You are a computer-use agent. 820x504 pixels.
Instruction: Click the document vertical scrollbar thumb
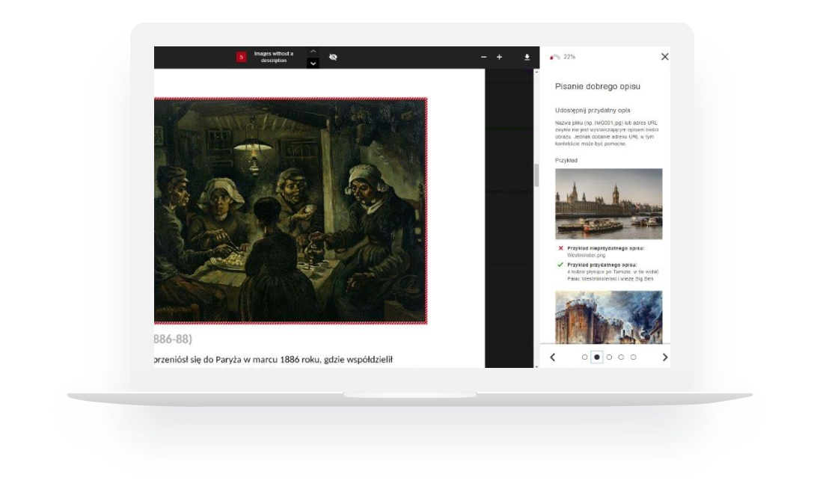click(x=536, y=175)
